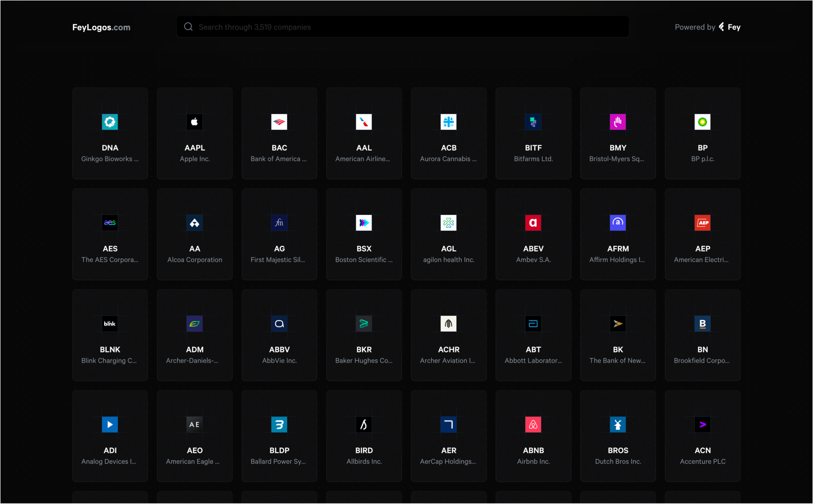Open the American Airlines AAL logo icon
This screenshot has width=813, height=504.
[364, 122]
